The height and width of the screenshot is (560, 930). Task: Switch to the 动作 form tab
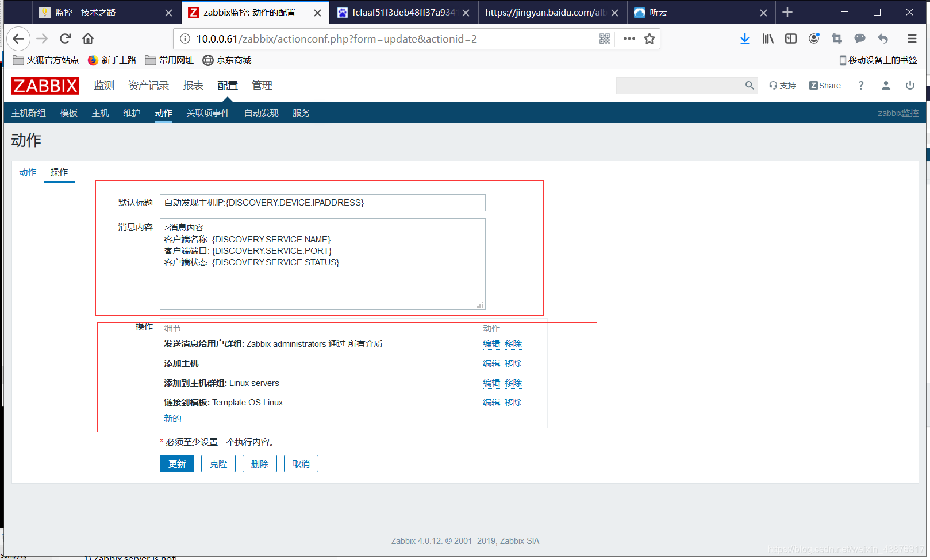tap(28, 172)
